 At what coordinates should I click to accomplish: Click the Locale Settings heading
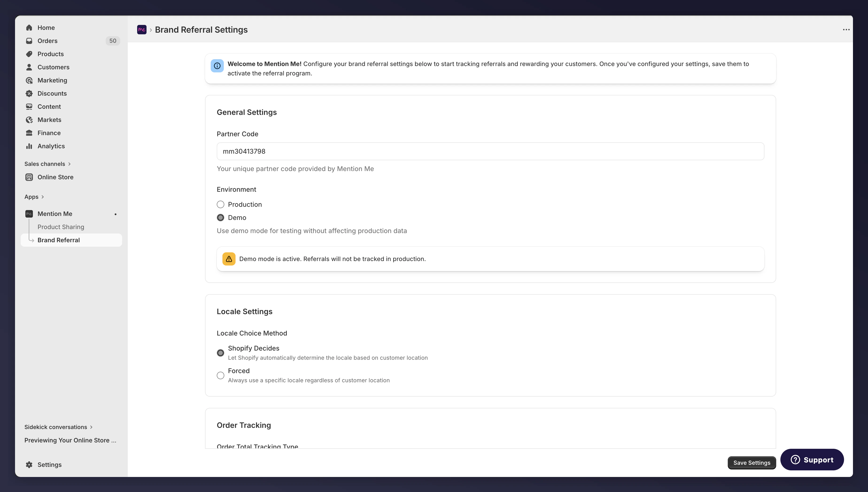tap(244, 312)
